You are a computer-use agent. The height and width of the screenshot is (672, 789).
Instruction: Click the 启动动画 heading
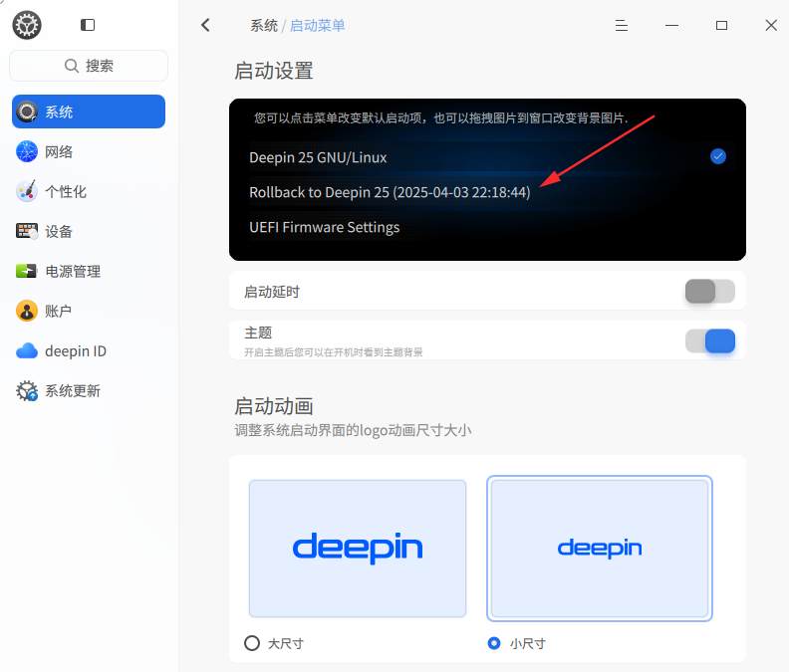(274, 406)
